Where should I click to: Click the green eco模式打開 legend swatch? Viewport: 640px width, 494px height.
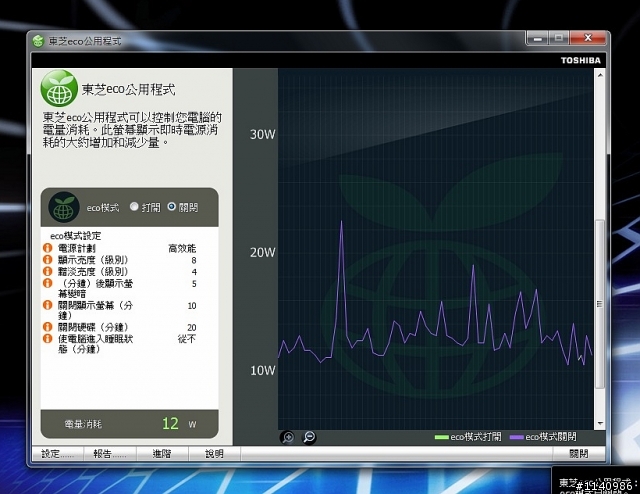[x=442, y=437]
